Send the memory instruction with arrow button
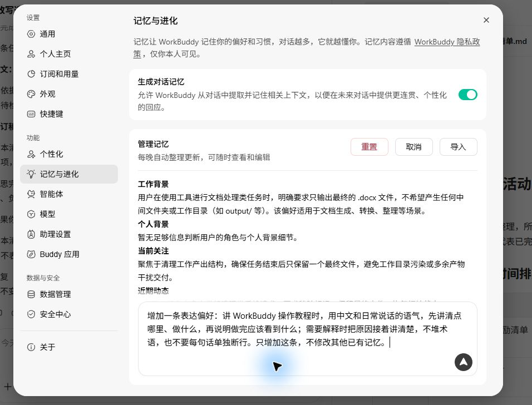This screenshot has width=532, height=405. coord(463,362)
